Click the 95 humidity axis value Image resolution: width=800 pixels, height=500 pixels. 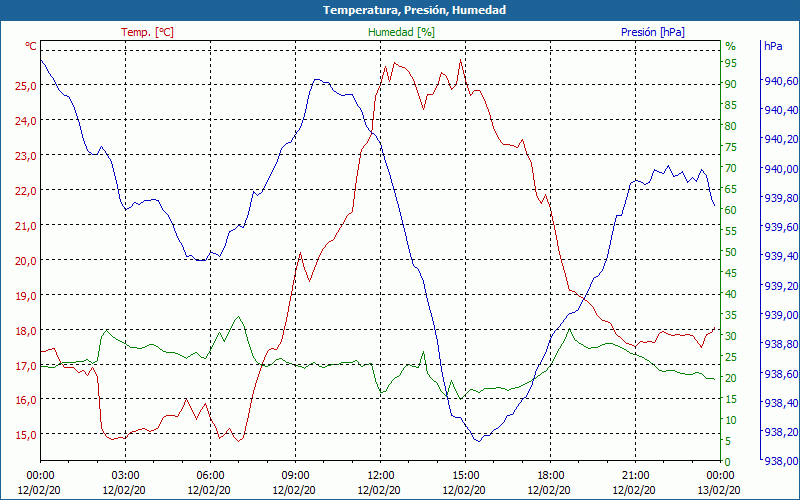coord(731,63)
